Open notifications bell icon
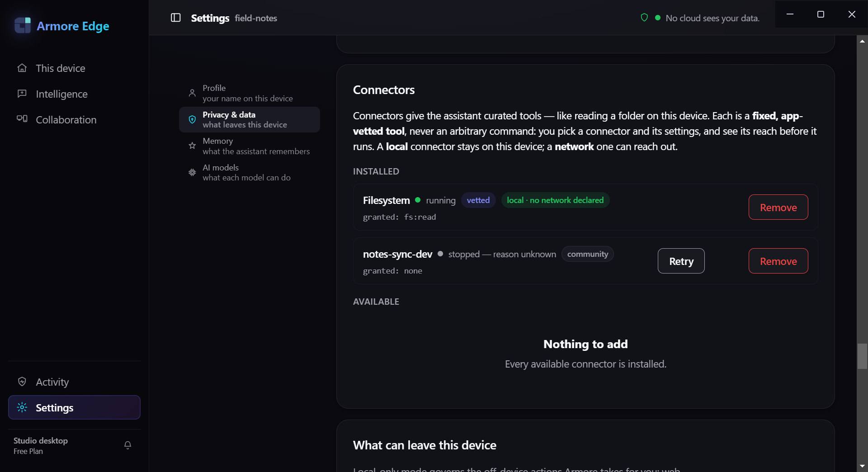 [x=128, y=445]
